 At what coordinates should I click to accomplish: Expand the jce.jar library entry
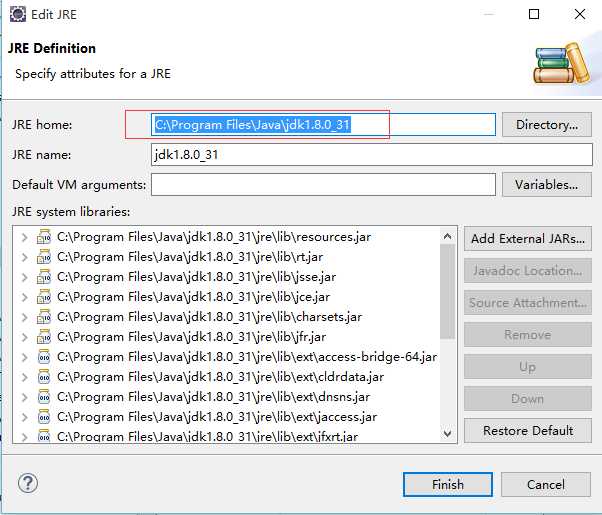pos(25,297)
